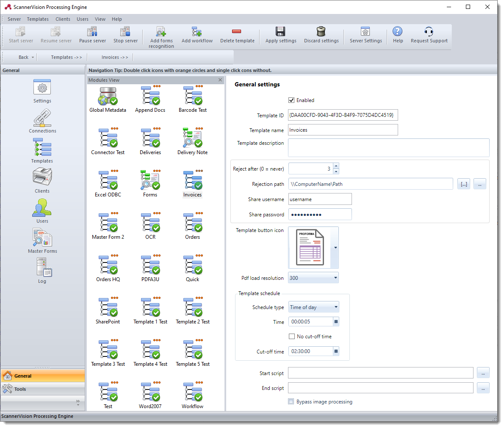Click the Rejection path browse [...] button
Viewport: 504px width, 428px height.
point(464,184)
